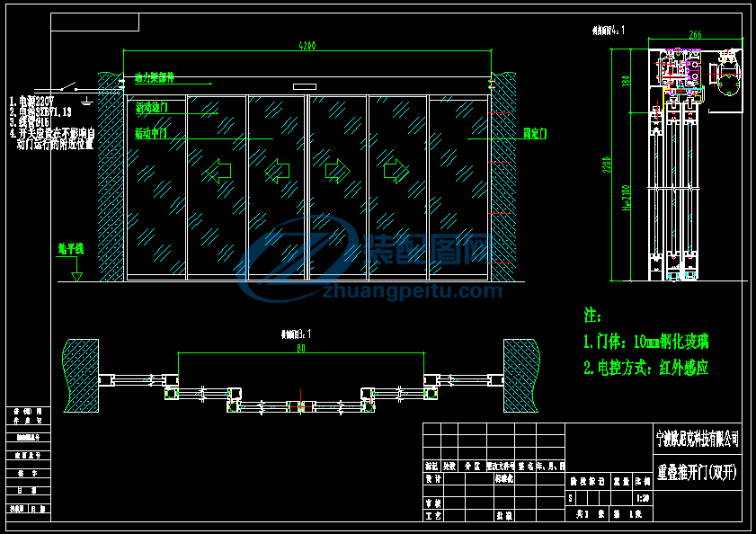Click the electrical switch symbol at top left
The width and height of the screenshot is (756, 534).
[x=83, y=91]
